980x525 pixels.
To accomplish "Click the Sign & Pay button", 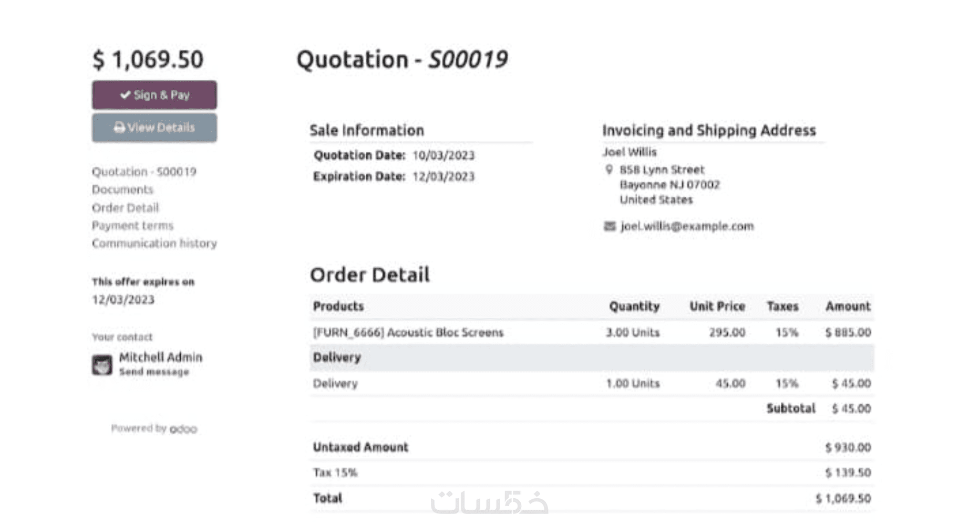I will 154,95.
